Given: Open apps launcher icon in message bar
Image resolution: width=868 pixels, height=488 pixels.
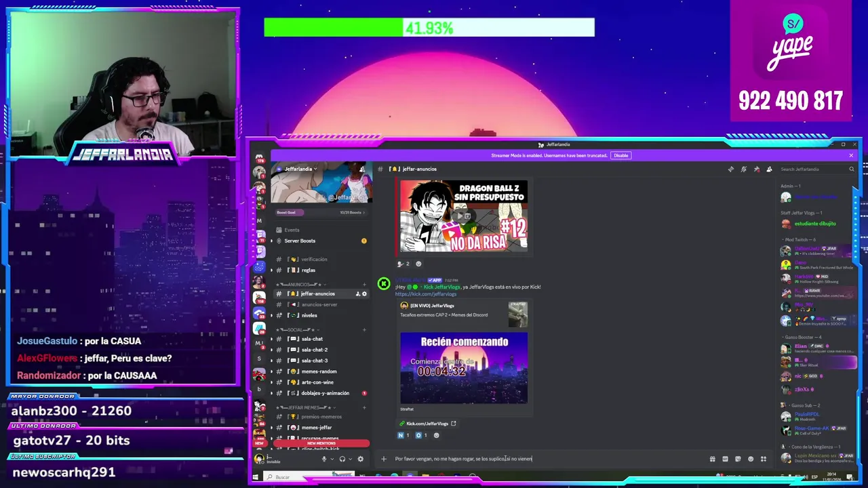Looking at the screenshot, I should pos(764,459).
